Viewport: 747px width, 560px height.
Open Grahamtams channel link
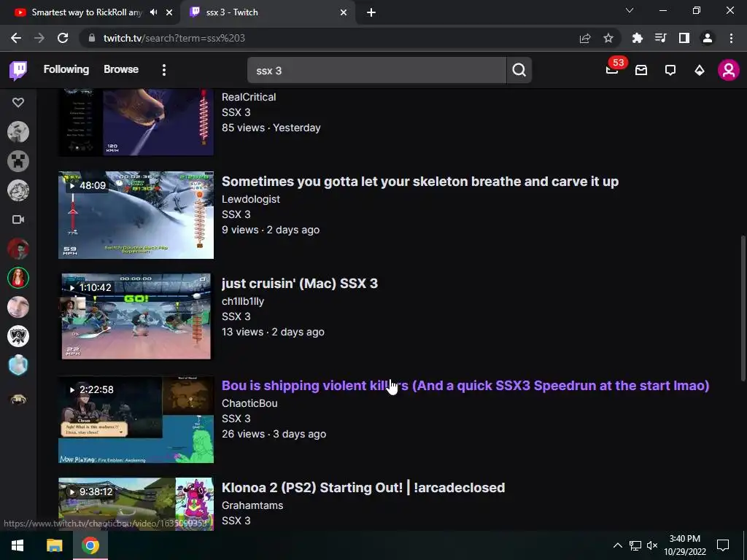coord(252,505)
